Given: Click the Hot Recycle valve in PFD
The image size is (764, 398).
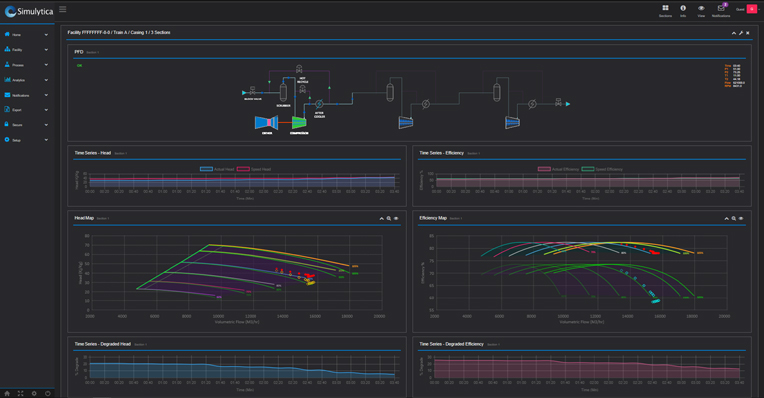Looking at the screenshot, I should tap(303, 90).
